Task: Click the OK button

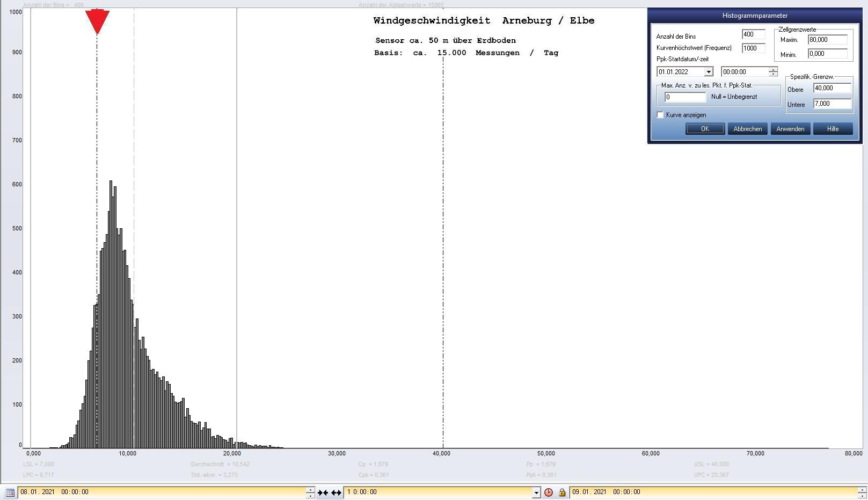Action: click(705, 129)
